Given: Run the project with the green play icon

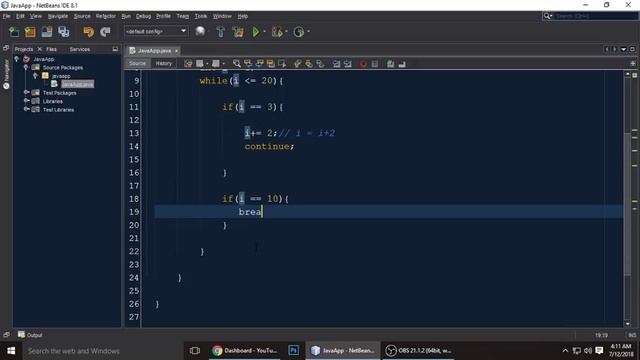Looking at the screenshot, I should pyautogui.click(x=256, y=32).
